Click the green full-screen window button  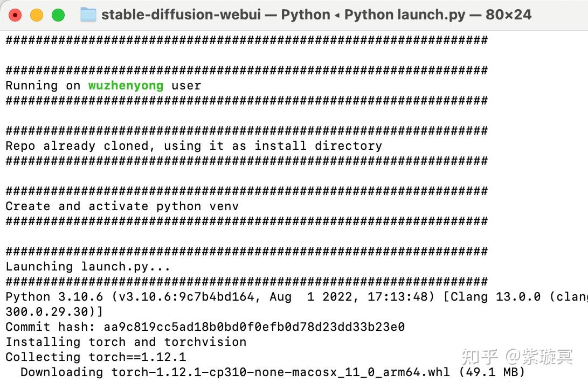[58, 16]
